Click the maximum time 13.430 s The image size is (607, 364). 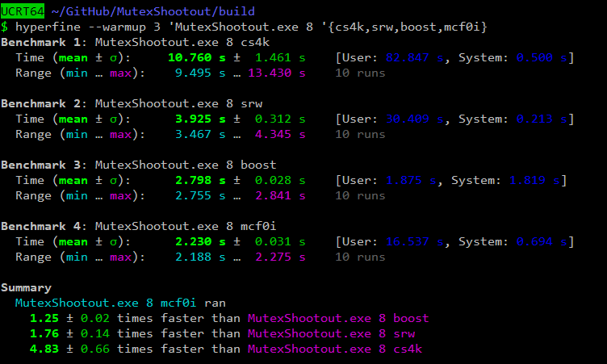click(276, 73)
